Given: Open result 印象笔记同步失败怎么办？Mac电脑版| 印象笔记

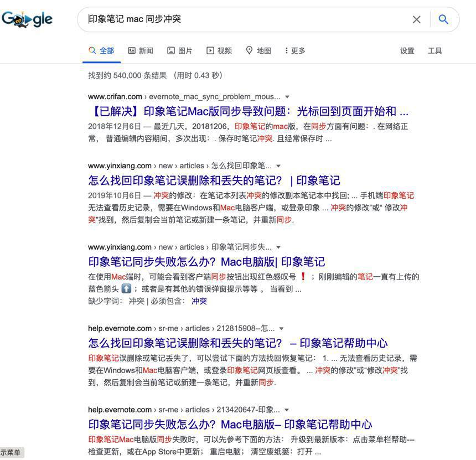Looking at the screenshot, I should coord(206,262).
